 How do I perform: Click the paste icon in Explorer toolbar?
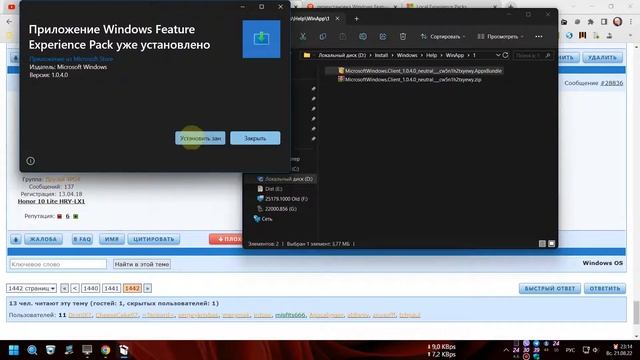point(342,36)
